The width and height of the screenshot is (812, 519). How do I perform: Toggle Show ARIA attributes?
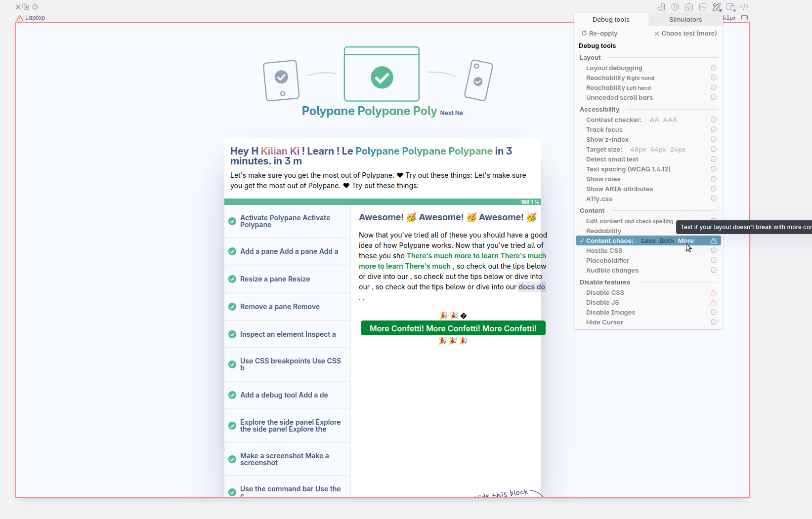(x=619, y=189)
